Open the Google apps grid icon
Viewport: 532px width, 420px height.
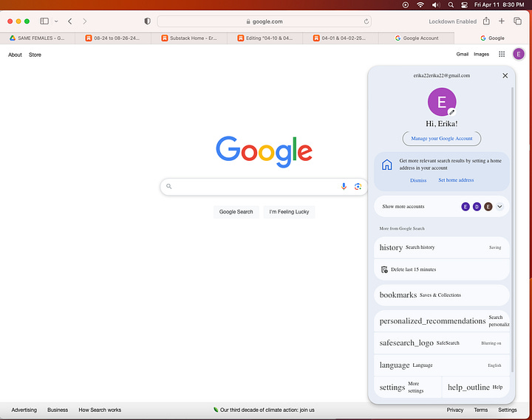pyautogui.click(x=502, y=54)
